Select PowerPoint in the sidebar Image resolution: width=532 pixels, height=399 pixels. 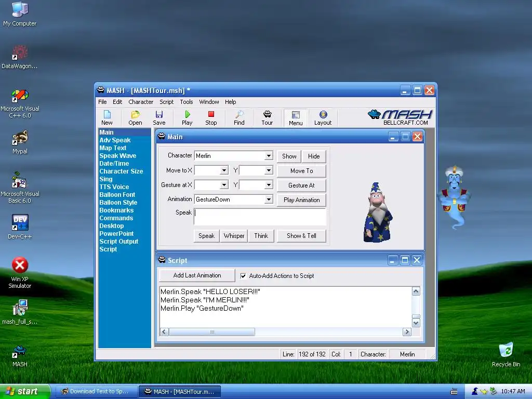click(x=116, y=234)
